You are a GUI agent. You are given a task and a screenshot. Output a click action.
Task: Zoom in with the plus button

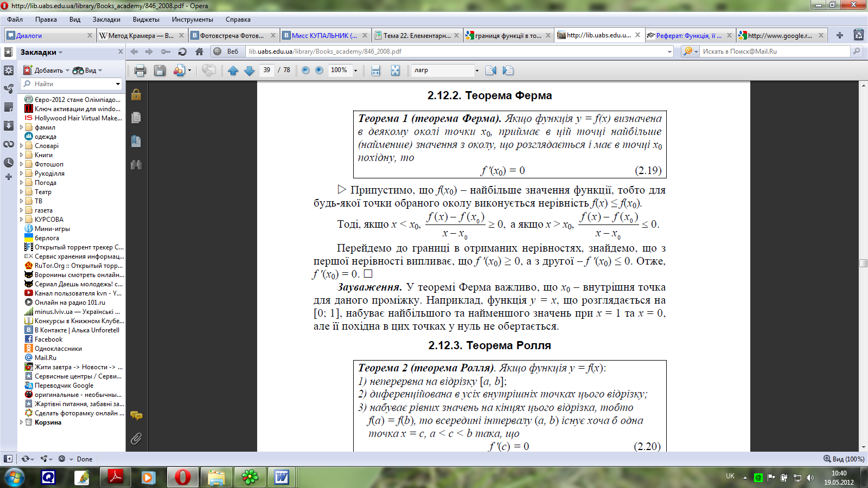pyautogui.click(x=319, y=70)
